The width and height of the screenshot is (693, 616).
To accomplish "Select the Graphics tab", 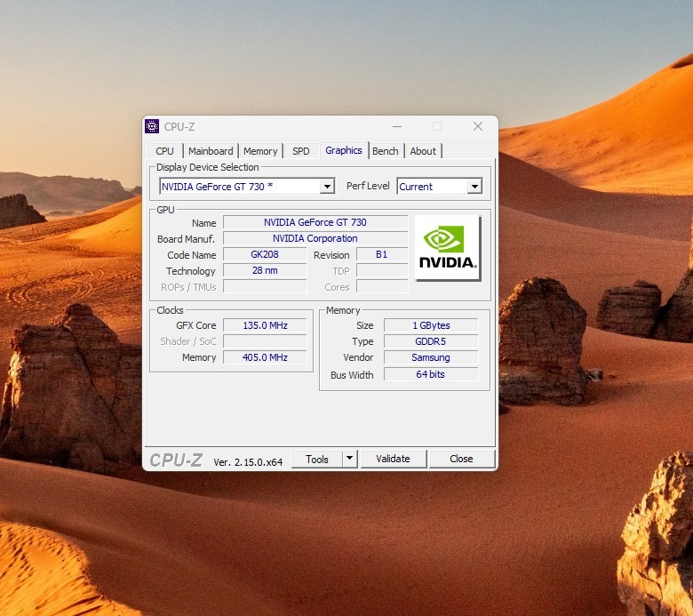I will 344,150.
